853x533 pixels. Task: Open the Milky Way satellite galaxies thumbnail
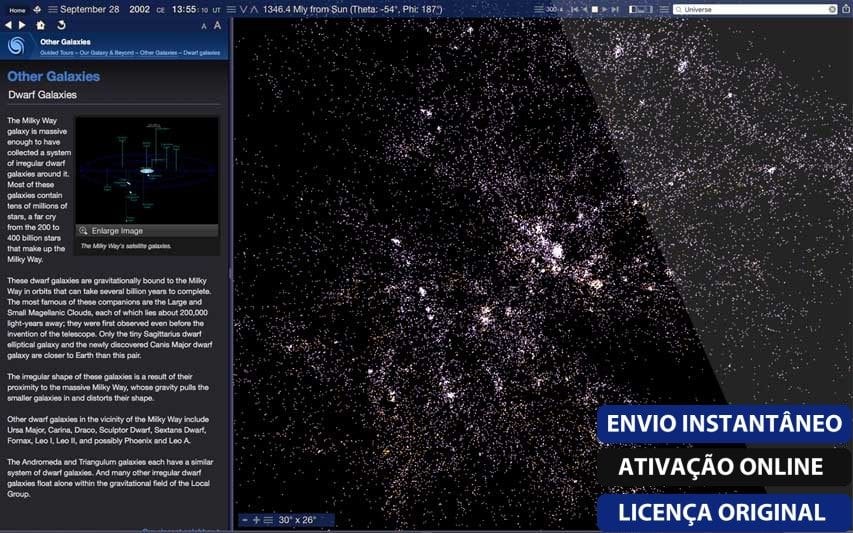click(x=147, y=170)
